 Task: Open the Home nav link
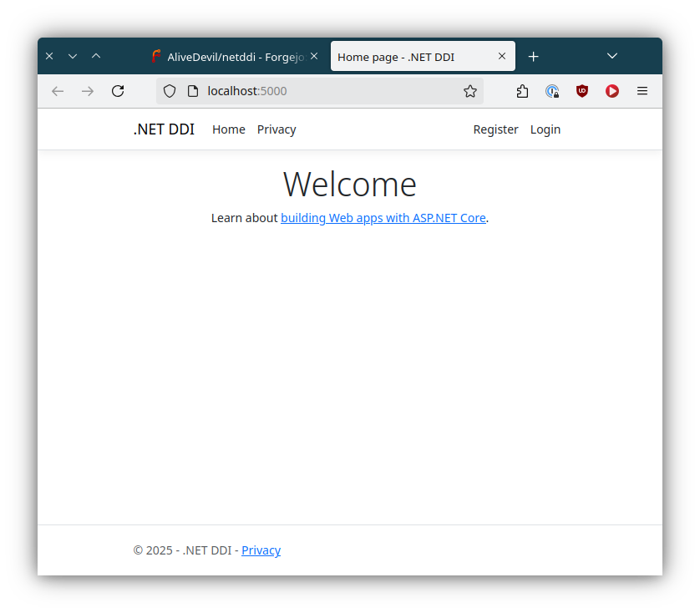pyautogui.click(x=229, y=129)
